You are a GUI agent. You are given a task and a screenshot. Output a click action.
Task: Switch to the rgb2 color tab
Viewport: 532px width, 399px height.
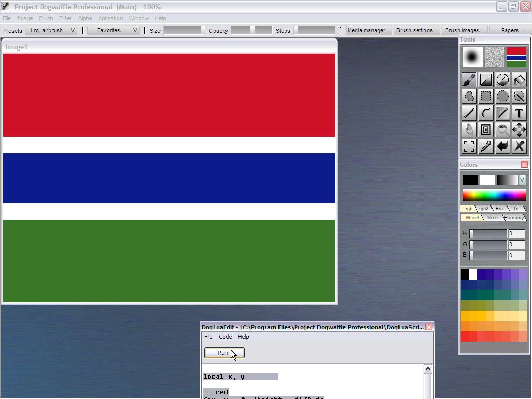(x=484, y=209)
